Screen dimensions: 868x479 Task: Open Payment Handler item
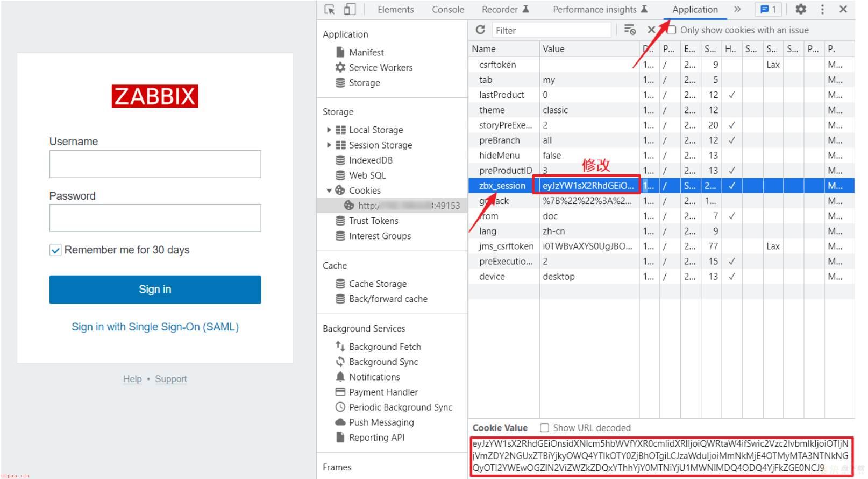[376, 392]
